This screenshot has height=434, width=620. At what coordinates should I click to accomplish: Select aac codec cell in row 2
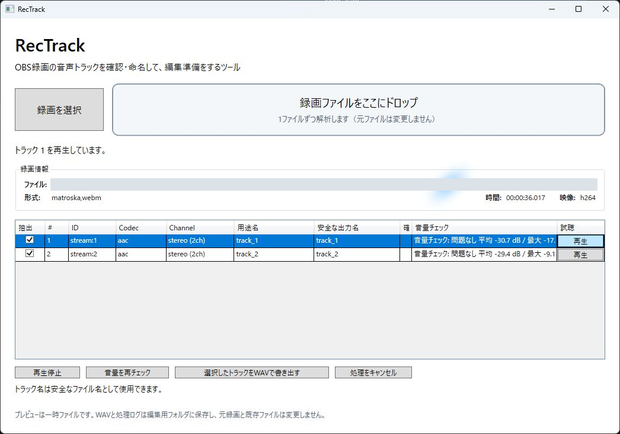[x=141, y=254]
